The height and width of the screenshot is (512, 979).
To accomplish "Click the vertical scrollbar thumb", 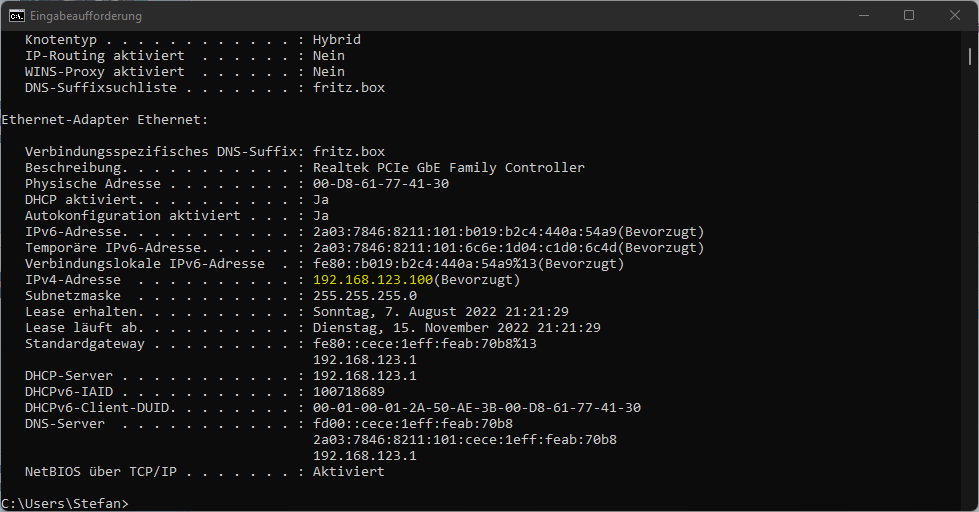I will (x=970, y=57).
